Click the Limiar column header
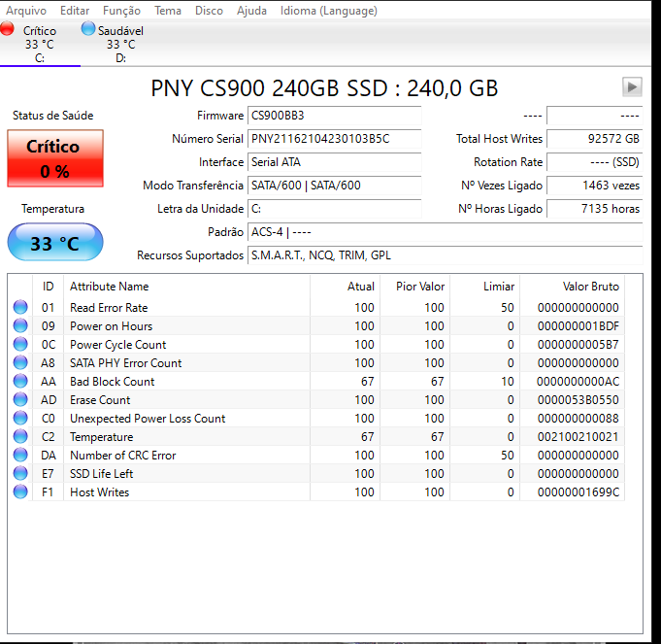Image resolution: width=661 pixels, height=644 pixels. [485, 287]
